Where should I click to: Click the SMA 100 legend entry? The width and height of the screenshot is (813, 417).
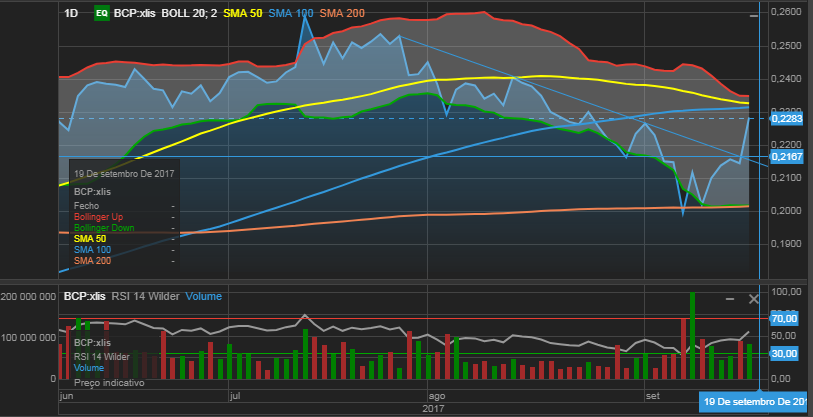[x=92, y=249]
